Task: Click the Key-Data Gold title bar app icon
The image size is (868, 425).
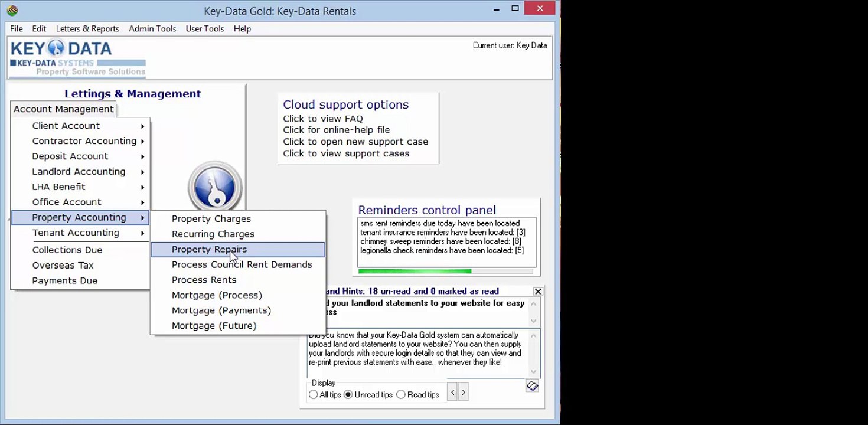Action: click(x=12, y=10)
